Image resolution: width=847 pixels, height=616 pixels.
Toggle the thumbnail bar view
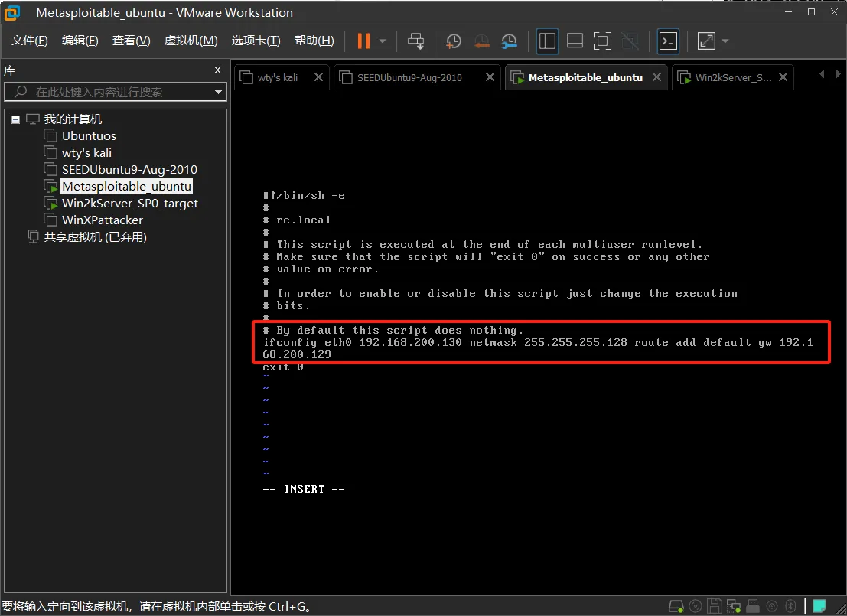[x=575, y=41]
